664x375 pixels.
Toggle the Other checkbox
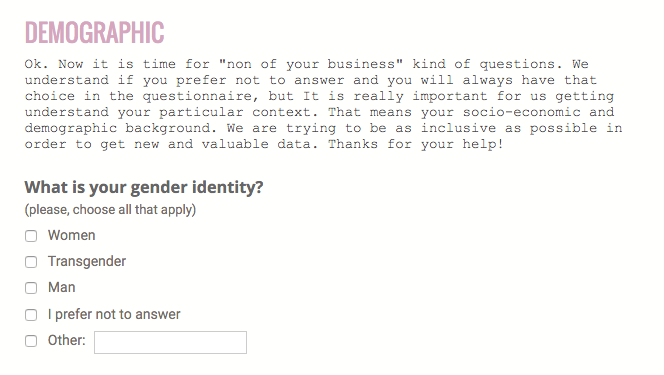31,341
